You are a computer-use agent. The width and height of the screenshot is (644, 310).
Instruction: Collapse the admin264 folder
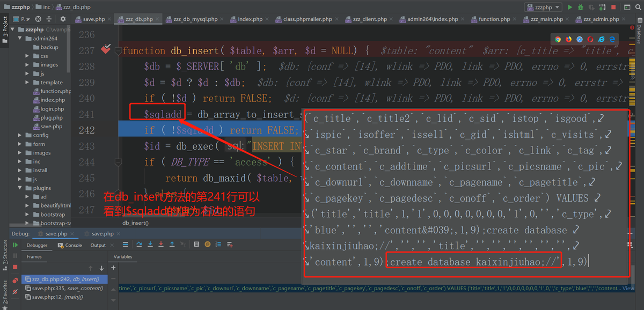pyautogui.click(x=20, y=39)
